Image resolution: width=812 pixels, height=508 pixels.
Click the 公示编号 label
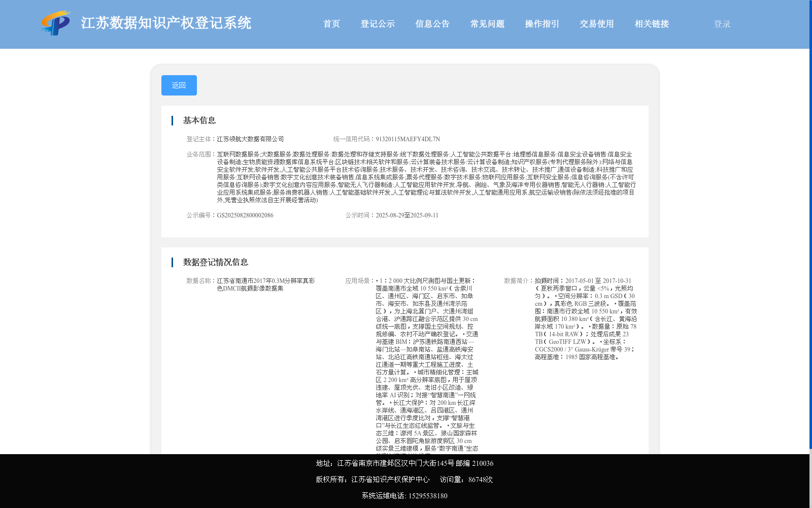point(201,215)
